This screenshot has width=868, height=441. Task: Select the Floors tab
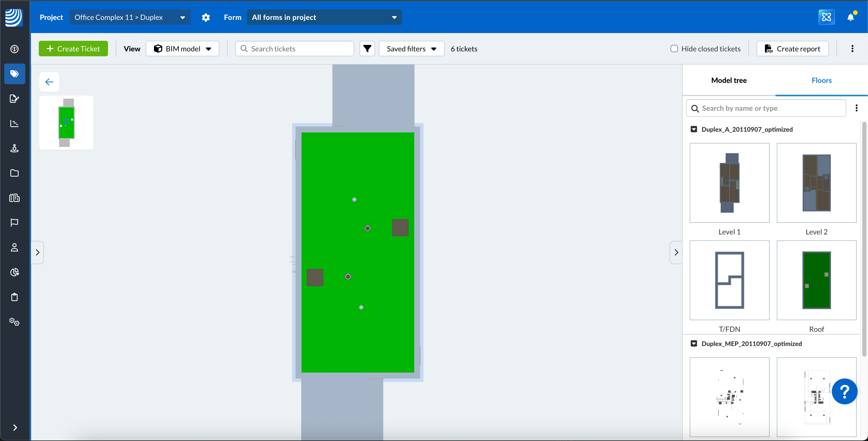pos(821,80)
